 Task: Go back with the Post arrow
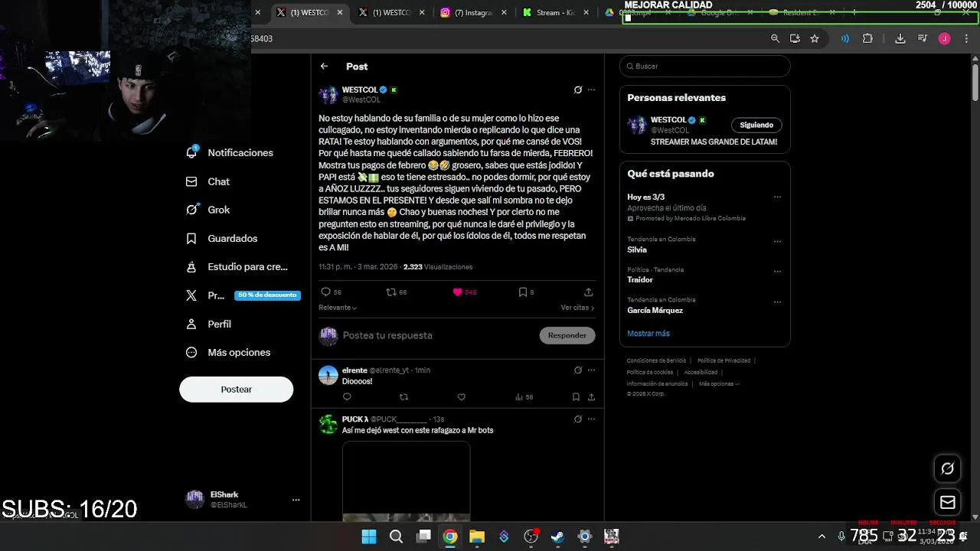coord(324,67)
